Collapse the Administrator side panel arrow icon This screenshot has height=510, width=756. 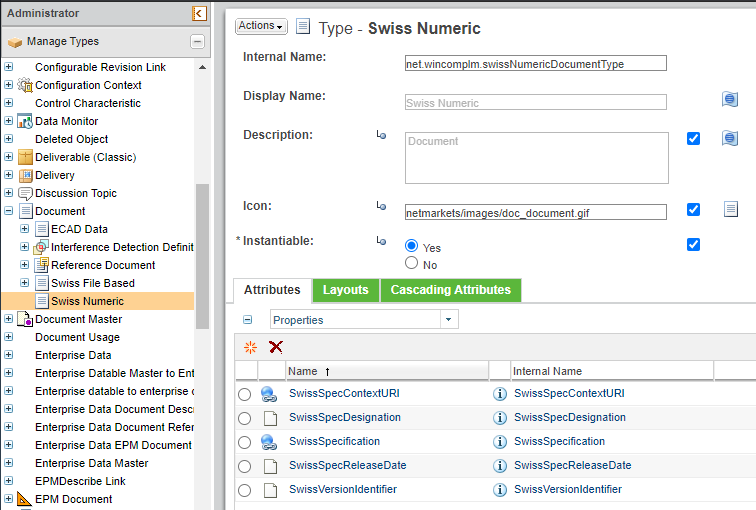199,13
